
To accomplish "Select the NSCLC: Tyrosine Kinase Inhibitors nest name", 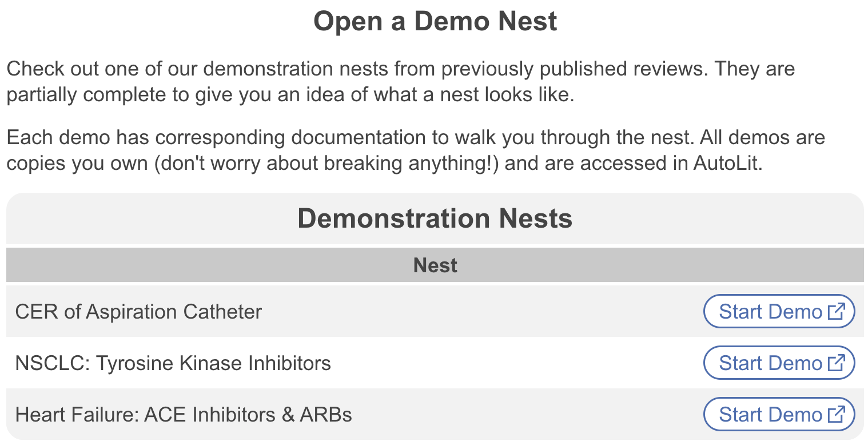I will point(173,363).
